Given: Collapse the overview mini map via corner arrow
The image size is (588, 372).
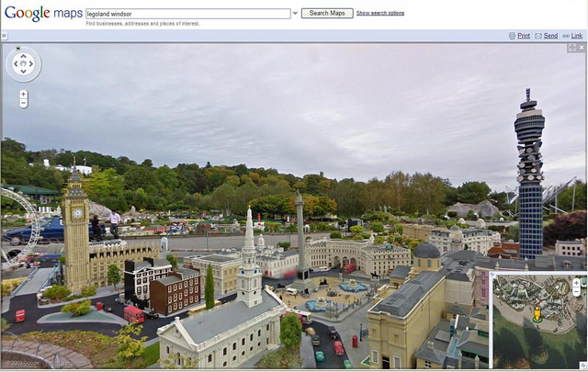Looking at the screenshot, I should coord(581,366).
